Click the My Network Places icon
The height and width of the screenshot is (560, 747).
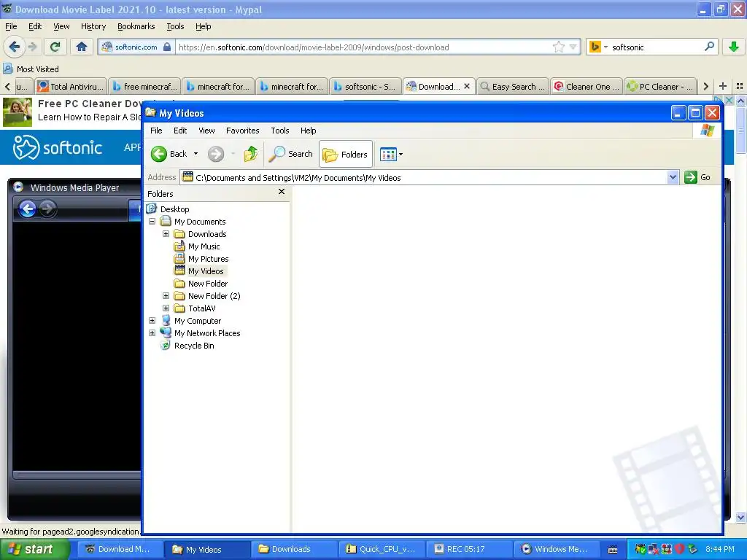tap(166, 332)
